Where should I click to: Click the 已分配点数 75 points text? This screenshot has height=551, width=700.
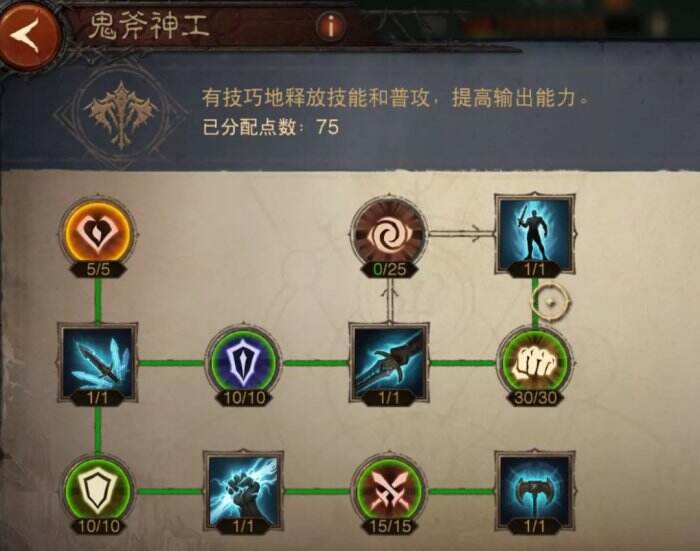pos(271,127)
